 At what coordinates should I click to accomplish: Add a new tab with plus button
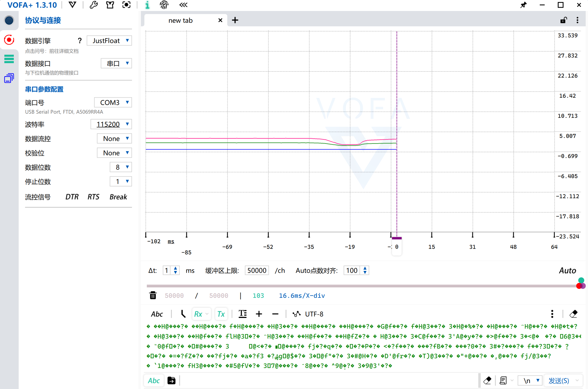point(235,20)
